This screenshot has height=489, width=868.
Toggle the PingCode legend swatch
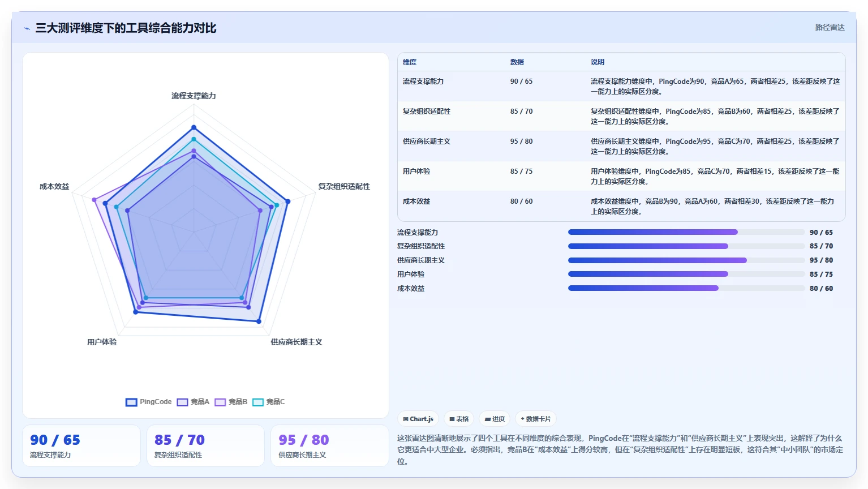tap(131, 402)
